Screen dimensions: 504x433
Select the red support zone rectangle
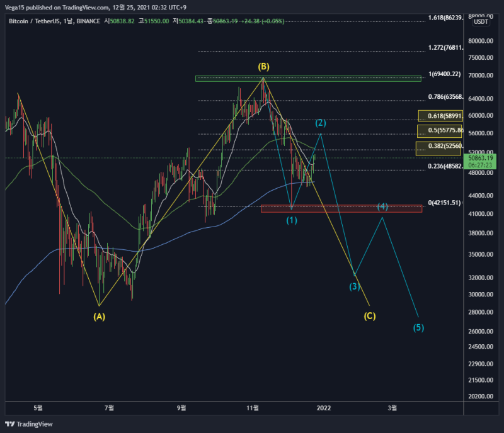pyautogui.click(x=341, y=209)
